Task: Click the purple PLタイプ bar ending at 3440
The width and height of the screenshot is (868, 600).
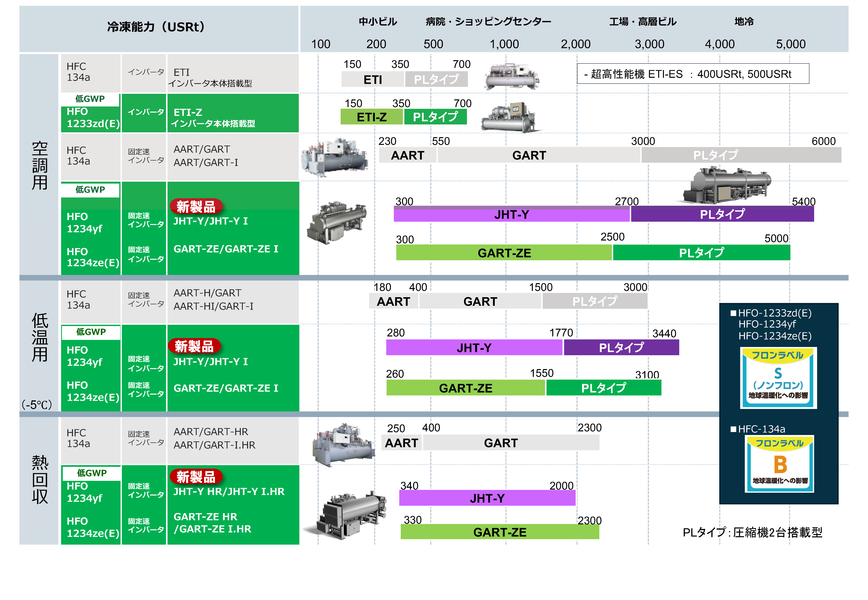Action: tap(622, 347)
